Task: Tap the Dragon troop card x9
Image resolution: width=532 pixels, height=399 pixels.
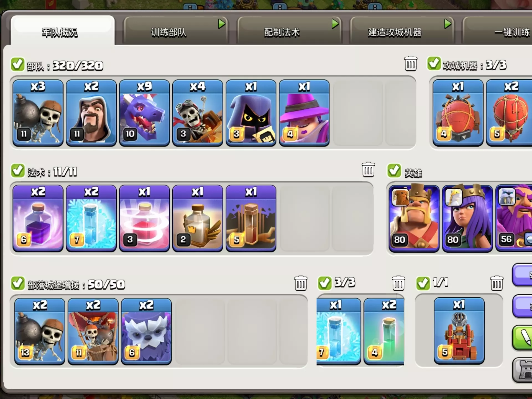Action: (x=144, y=113)
